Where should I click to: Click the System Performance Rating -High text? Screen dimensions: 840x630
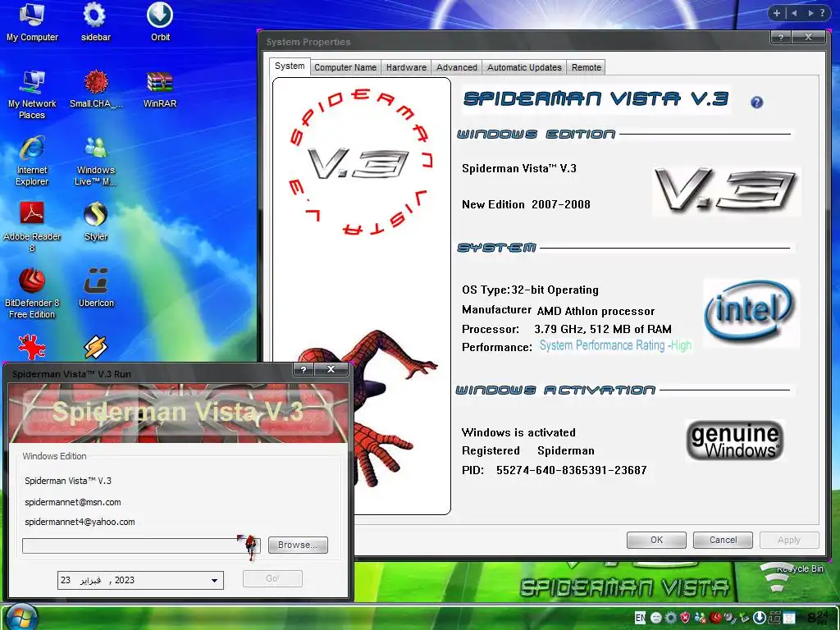point(615,345)
